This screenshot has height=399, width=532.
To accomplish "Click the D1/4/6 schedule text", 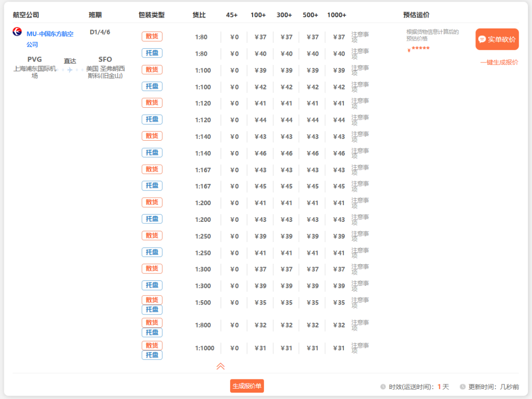I will click(100, 32).
